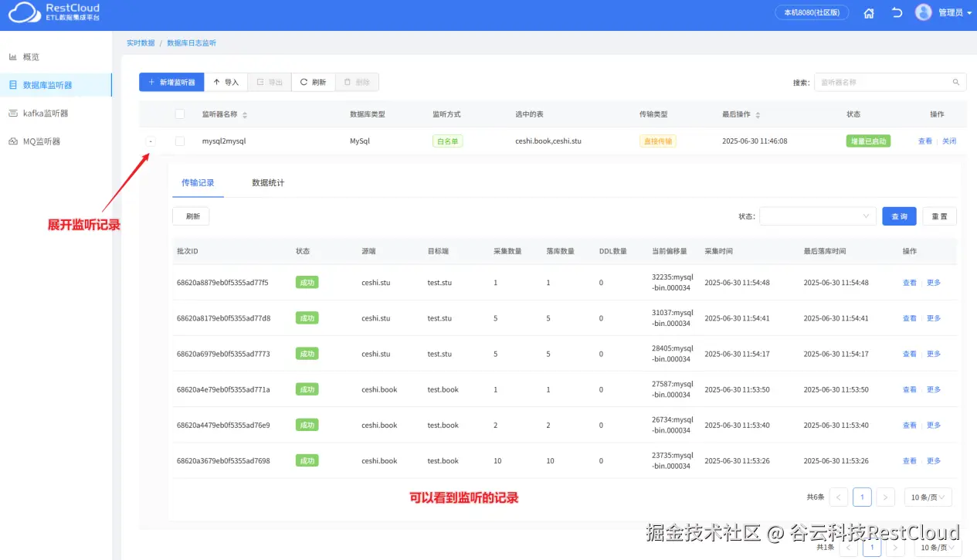
Task: Click batch ID 68620a8879eb0f5355ad77f5
Action: pos(222,283)
